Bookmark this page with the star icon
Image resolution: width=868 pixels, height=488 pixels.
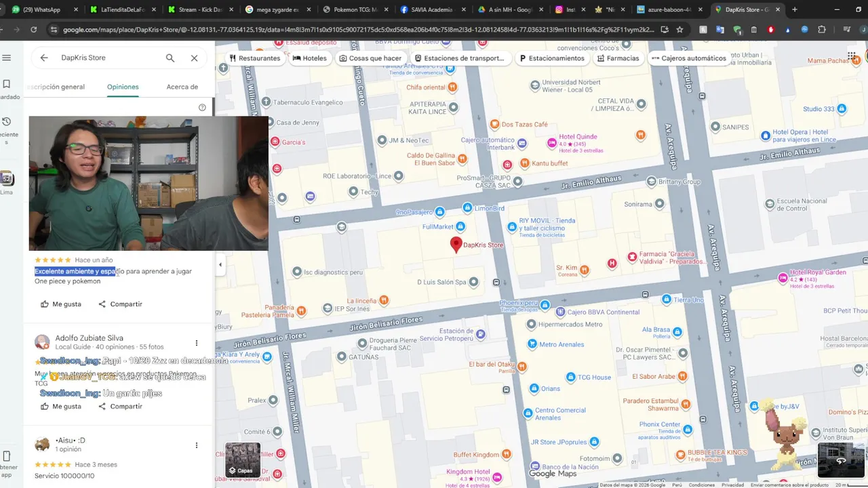tap(679, 30)
